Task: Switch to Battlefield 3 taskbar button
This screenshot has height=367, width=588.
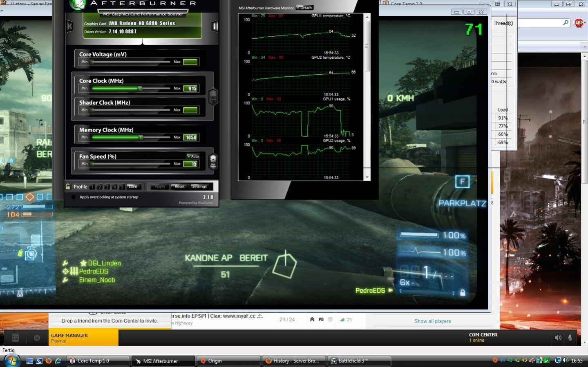Action: pos(360,361)
